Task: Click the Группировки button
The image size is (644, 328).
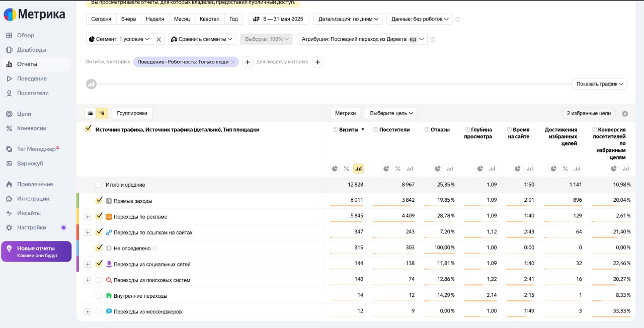Action: pyautogui.click(x=132, y=114)
